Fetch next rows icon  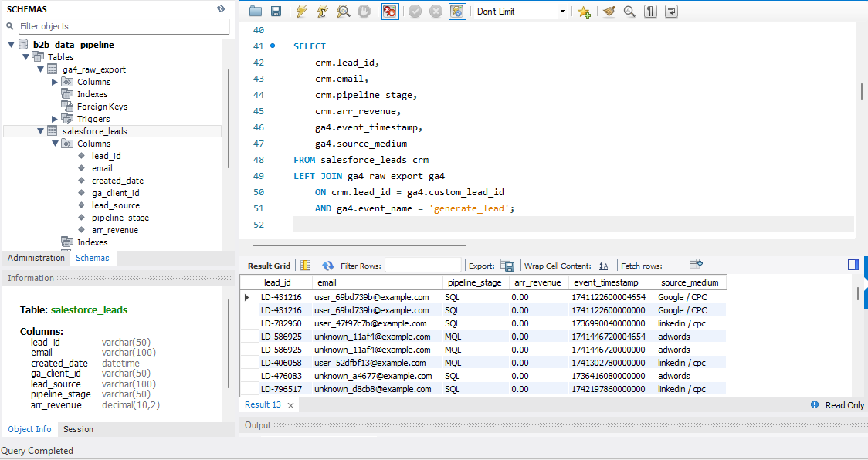pyautogui.click(x=696, y=263)
